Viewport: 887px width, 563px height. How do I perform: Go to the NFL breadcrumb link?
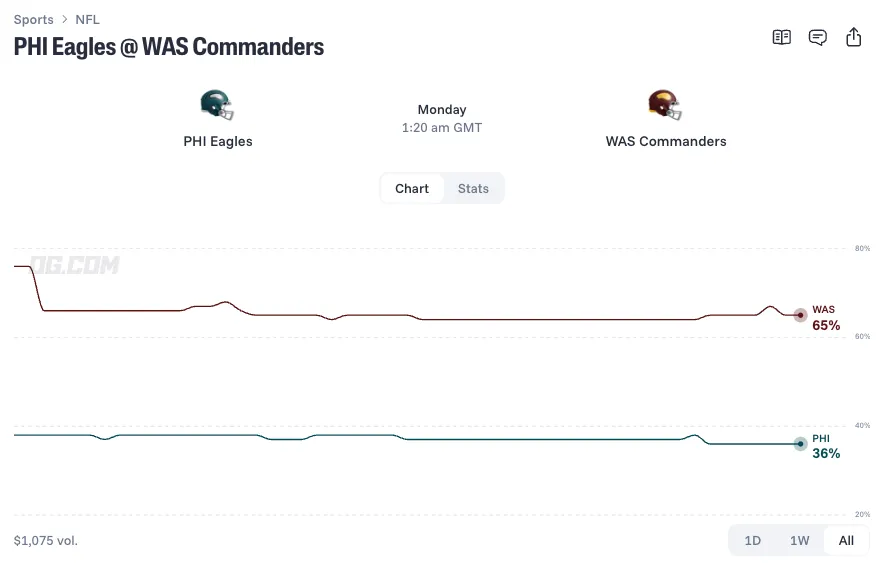pos(87,19)
